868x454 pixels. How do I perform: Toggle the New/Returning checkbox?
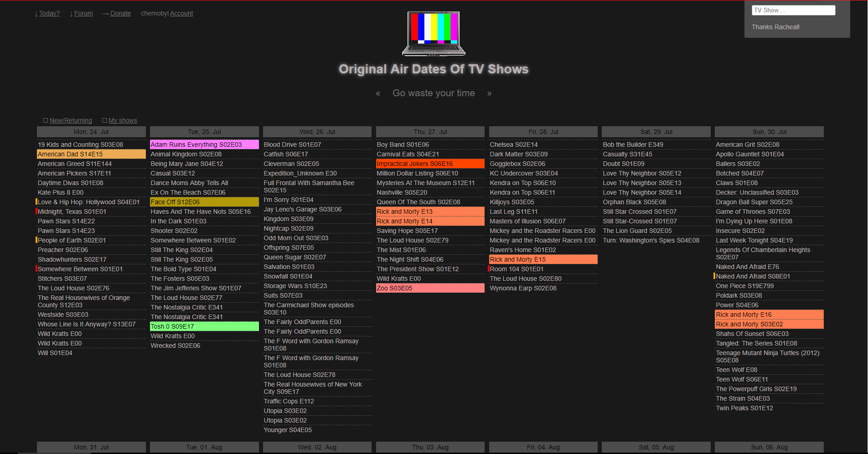click(x=46, y=120)
